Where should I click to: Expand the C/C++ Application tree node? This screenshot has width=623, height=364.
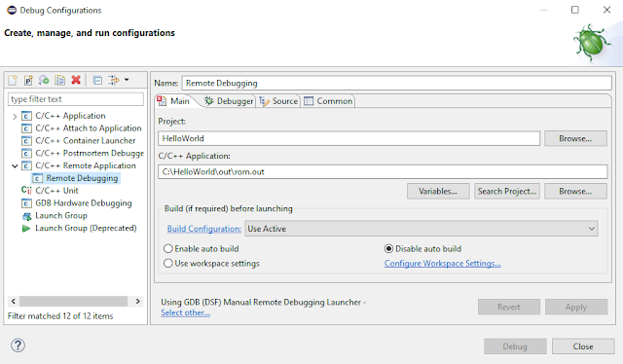pyautogui.click(x=15, y=117)
